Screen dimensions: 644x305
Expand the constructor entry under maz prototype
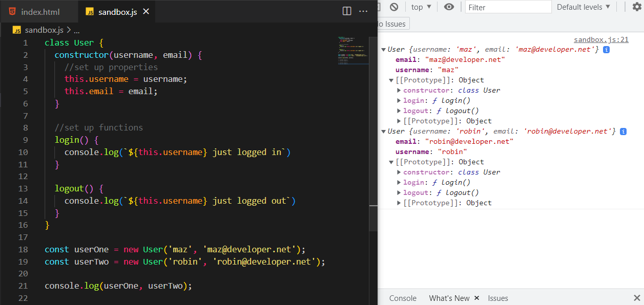tap(399, 91)
